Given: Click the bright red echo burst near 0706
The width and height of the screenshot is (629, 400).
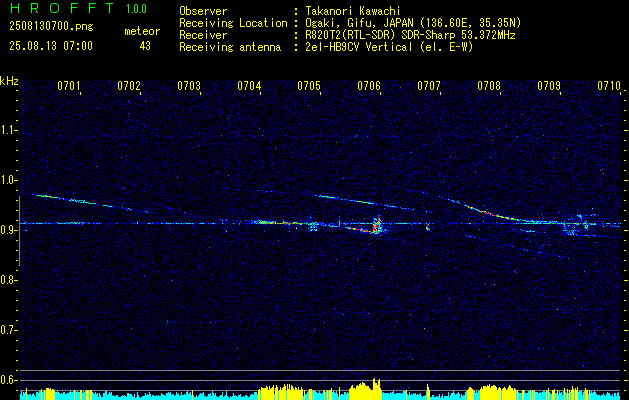Looking at the screenshot, I should pos(376,226).
